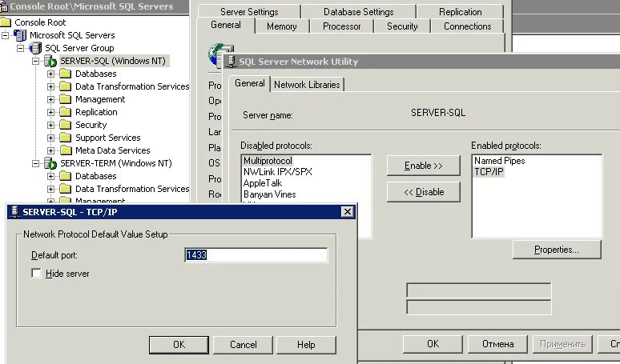This screenshot has width=620, height=364.
Task: Expand the Management node under SERVER-SQL
Action: pyautogui.click(x=50, y=99)
